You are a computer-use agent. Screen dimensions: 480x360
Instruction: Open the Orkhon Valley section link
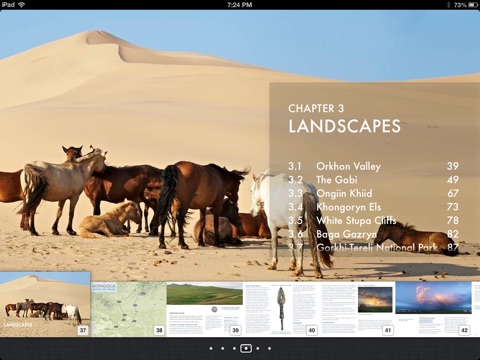pos(373,166)
